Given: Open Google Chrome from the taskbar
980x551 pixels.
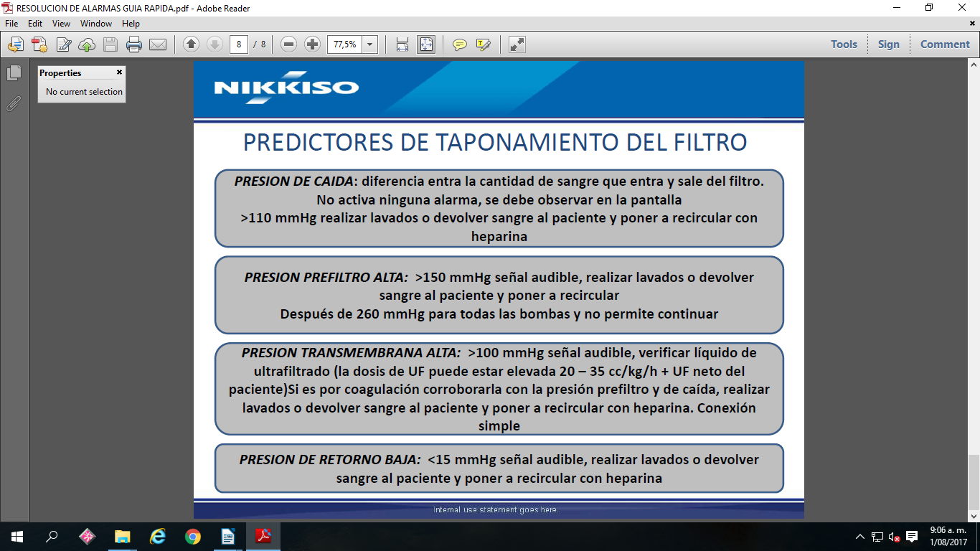Looking at the screenshot, I should point(192,537).
